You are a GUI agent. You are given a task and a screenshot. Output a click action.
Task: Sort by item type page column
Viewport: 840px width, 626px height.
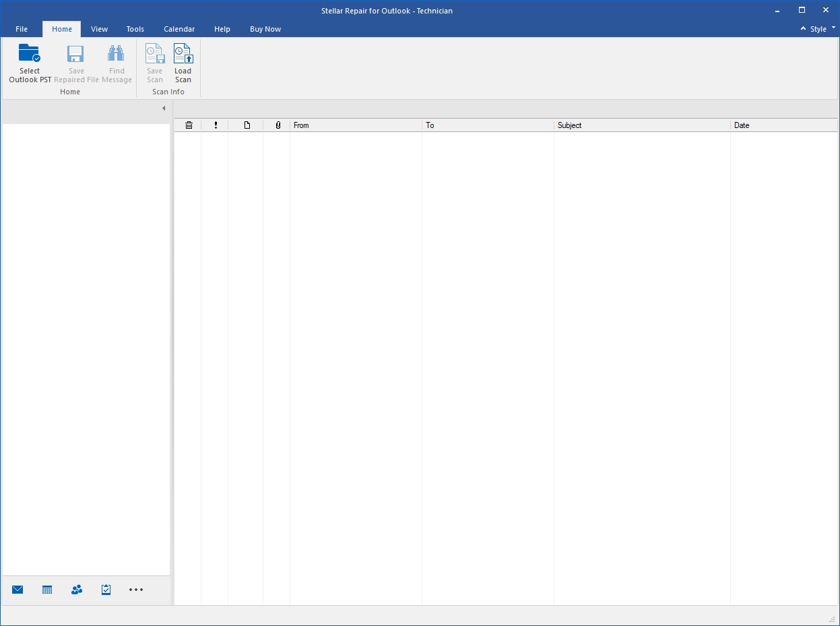point(247,125)
